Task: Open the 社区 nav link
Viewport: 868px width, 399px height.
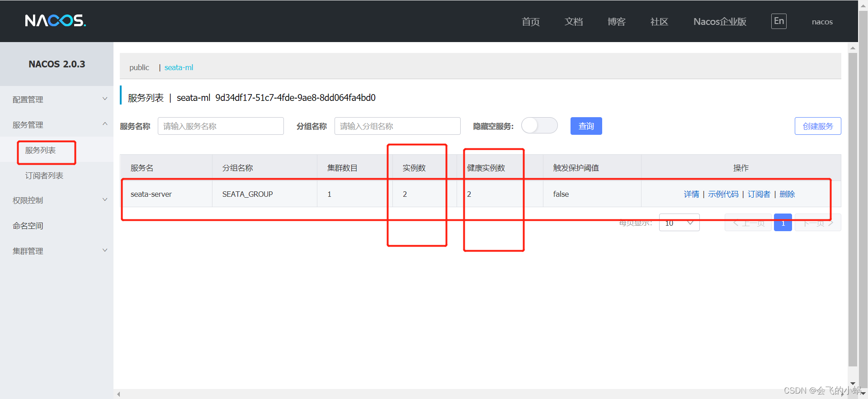Action: [x=659, y=22]
